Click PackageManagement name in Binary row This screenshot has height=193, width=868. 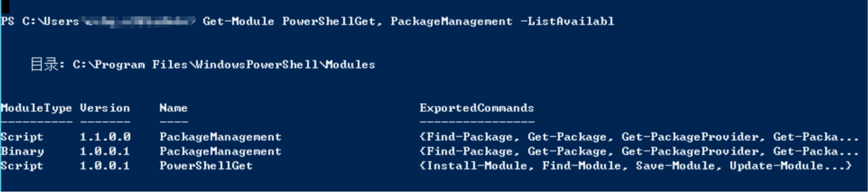pos(220,152)
